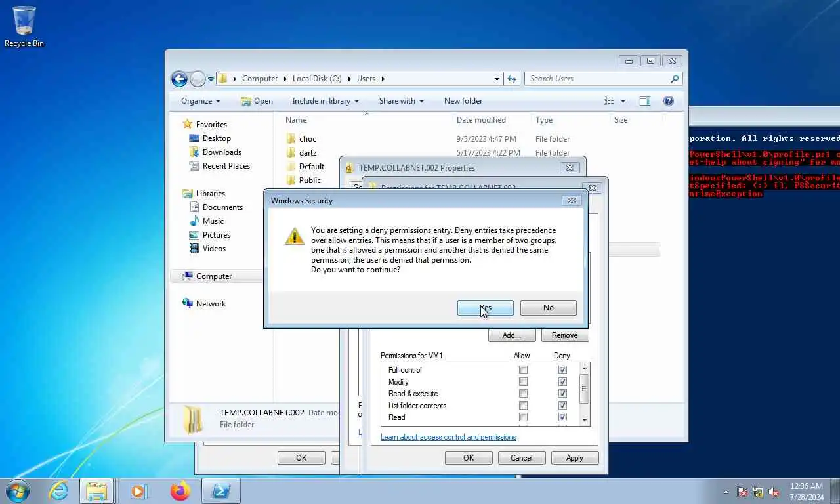Open Learn about access control link
840x504 pixels.
click(448, 437)
